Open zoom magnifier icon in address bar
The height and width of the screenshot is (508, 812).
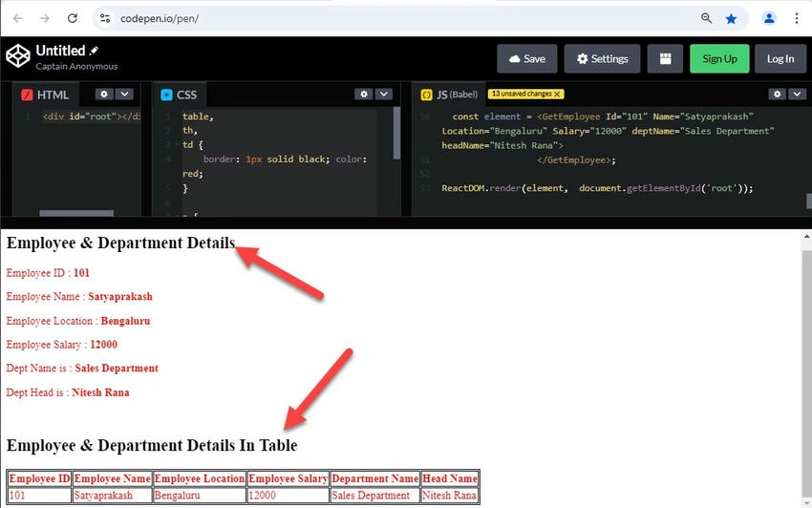(x=706, y=19)
